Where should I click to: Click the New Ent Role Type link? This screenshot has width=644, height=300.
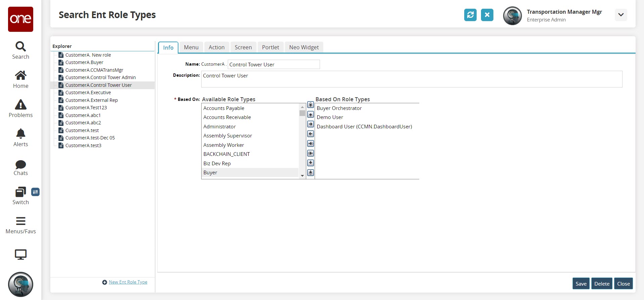(128, 282)
